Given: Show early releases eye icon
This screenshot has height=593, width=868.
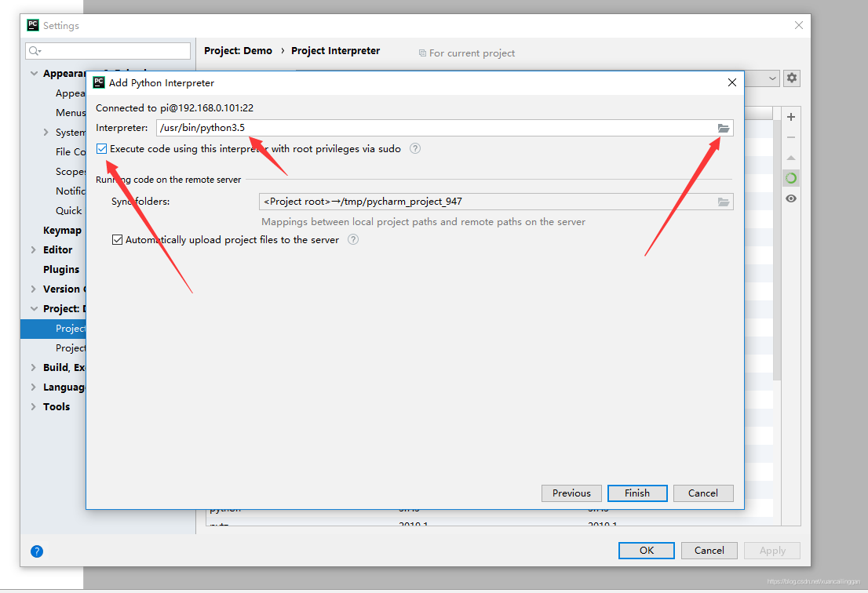Looking at the screenshot, I should (791, 198).
